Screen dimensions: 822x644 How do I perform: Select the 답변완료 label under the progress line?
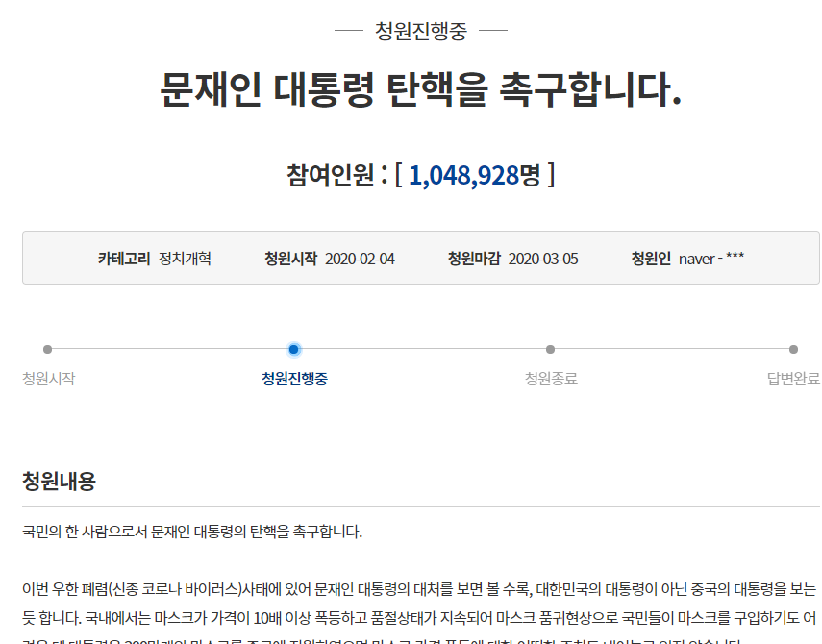pos(793,379)
